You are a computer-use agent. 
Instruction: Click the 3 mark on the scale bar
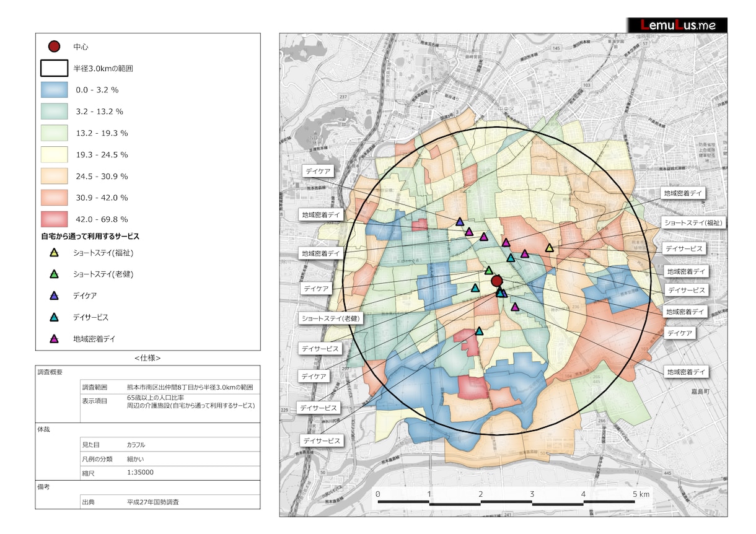coord(532,494)
